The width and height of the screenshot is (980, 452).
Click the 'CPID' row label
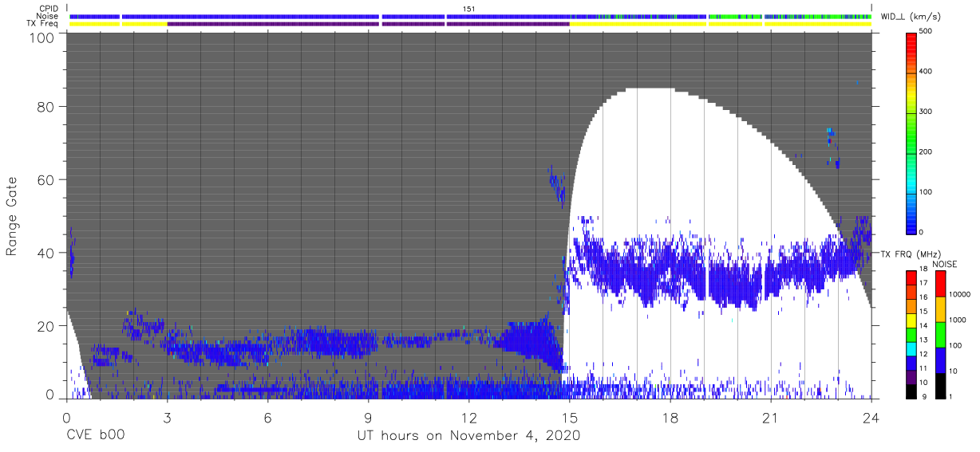(49, 9)
